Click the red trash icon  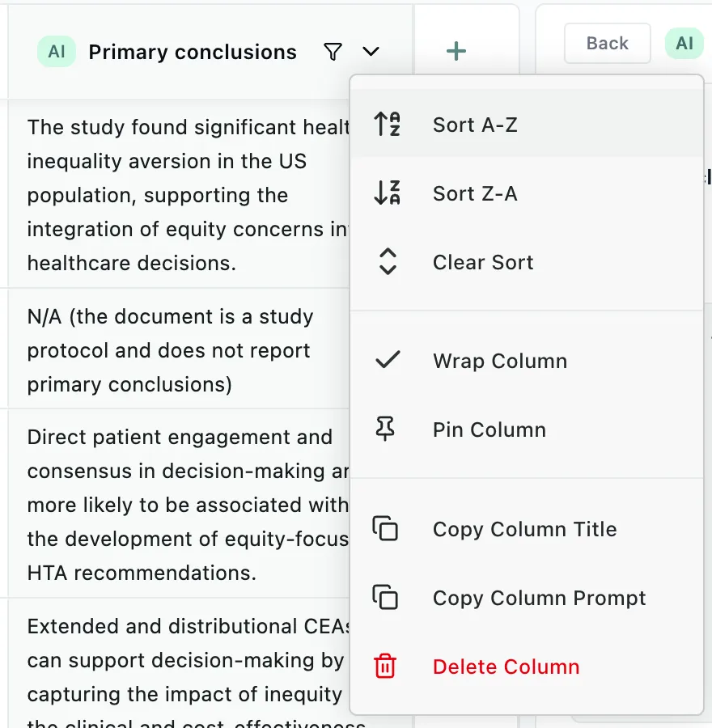point(385,666)
